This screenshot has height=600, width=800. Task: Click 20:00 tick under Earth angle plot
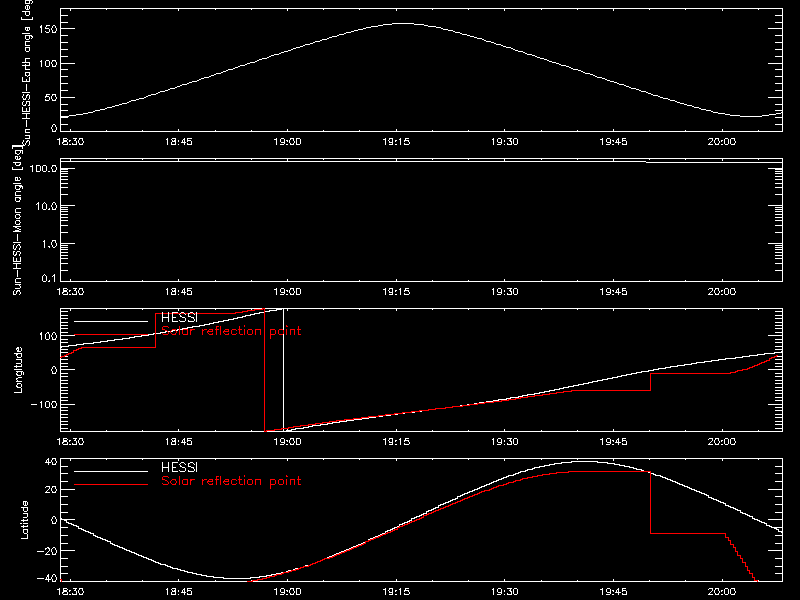[x=721, y=141]
